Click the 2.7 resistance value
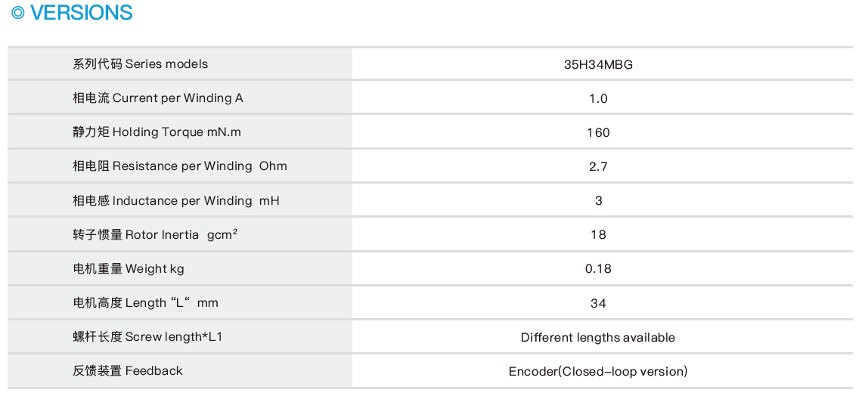This screenshot has height=396, width=868. pyautogui.click(x=598, y=166)
